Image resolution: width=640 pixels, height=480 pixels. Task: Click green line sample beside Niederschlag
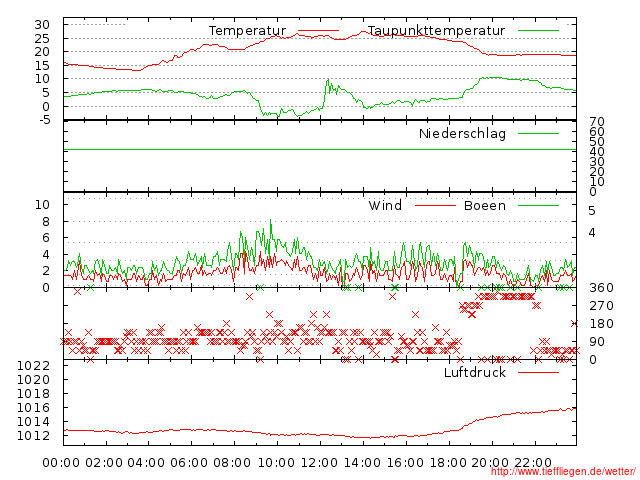tap(538, 133)
